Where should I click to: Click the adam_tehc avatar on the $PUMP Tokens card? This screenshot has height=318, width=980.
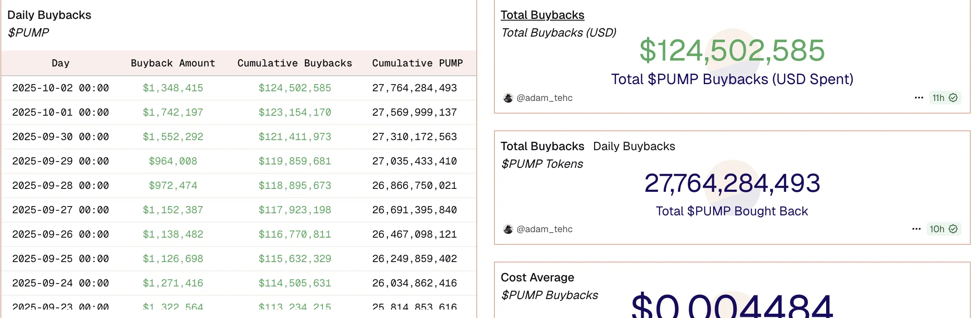(508, 229)
